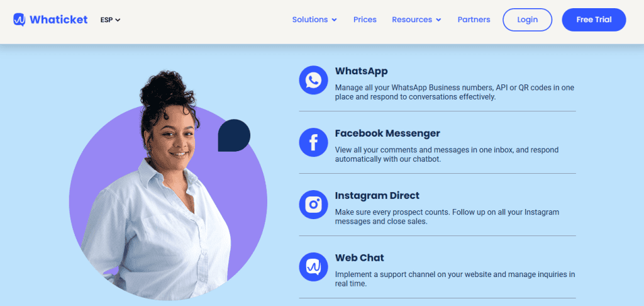Select the Instagram Direct icon
Image resolution: width=644 pixels, height=306 pixels.
pos(313,205)
